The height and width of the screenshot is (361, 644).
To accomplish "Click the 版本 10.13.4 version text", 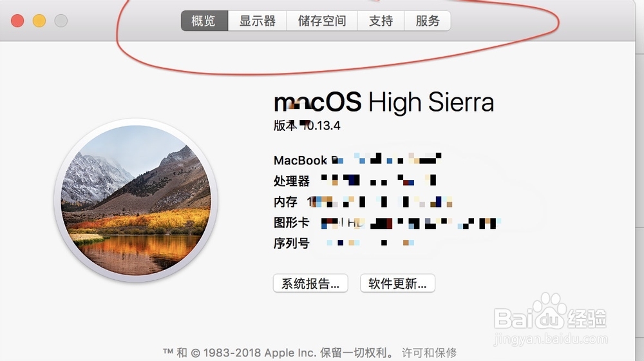I will click(x=307, y=126).
